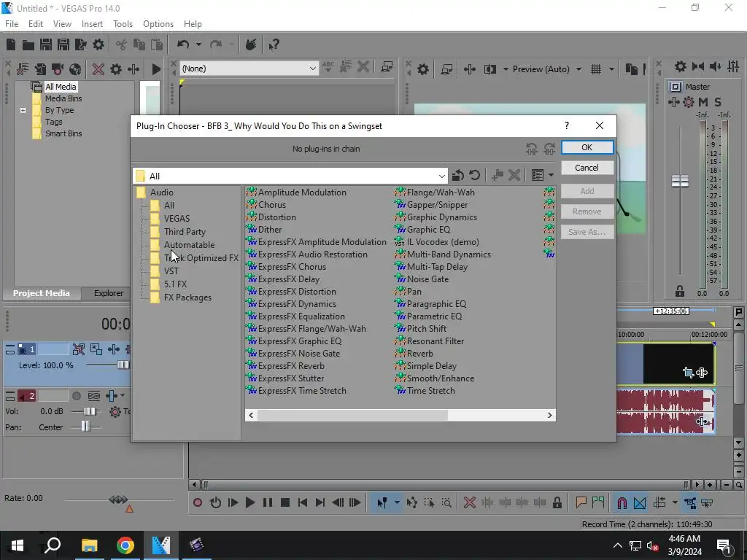
Task: Click the scroll right arrow in plug-in list
Action: 550,415
